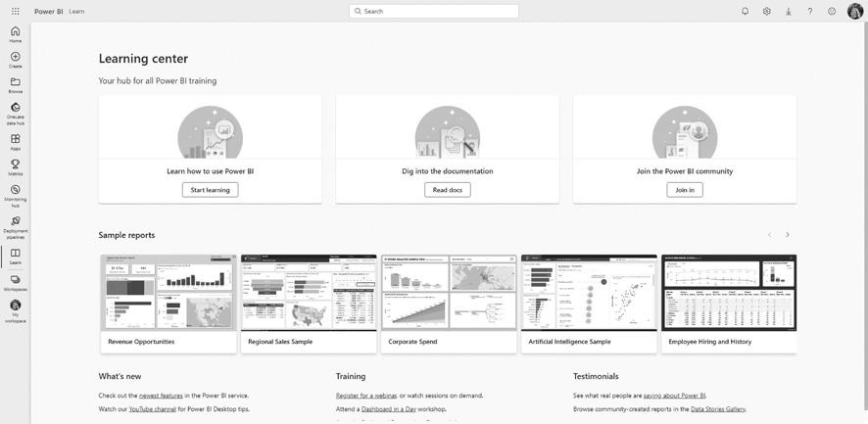Click the community profile illustration
868x424 pixels.
click(x=685, y=132)
